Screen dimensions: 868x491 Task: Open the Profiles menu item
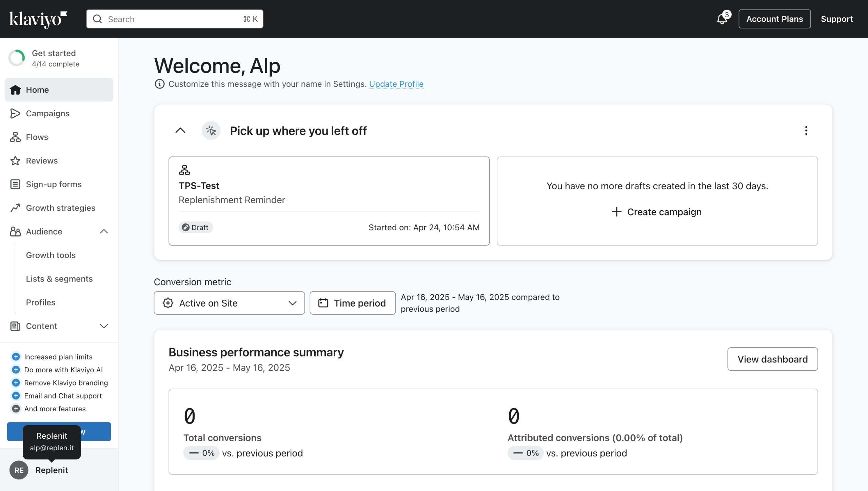[41, 302]
